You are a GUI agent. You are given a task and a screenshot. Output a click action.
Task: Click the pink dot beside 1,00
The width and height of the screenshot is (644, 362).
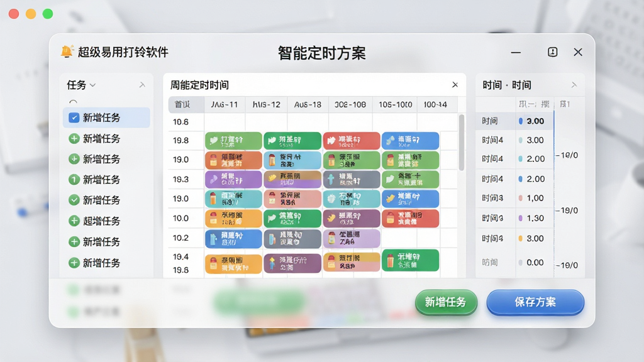pos(520,198)
